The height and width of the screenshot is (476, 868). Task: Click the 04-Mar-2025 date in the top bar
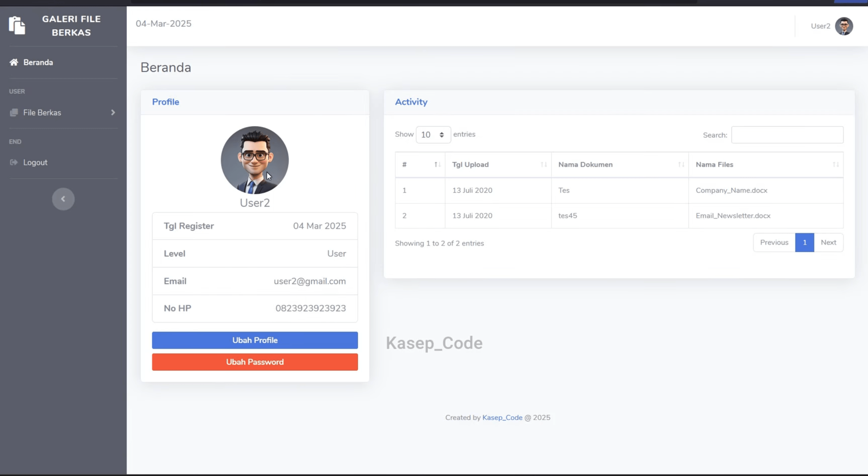163,23
